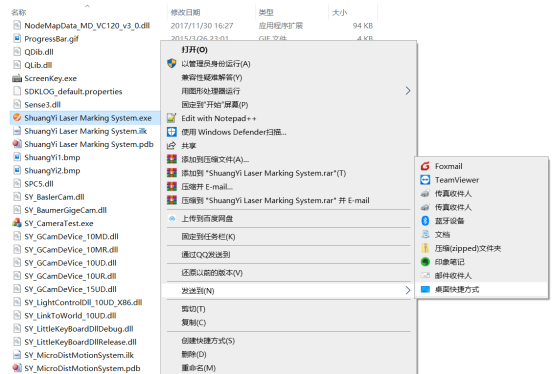Image resolution: width=553 pixels, height=374 pixels.
Task: Select SY_LightControlDll_10UD_X86.dll file
Action: pyautogui.click(x=83, y=302)
